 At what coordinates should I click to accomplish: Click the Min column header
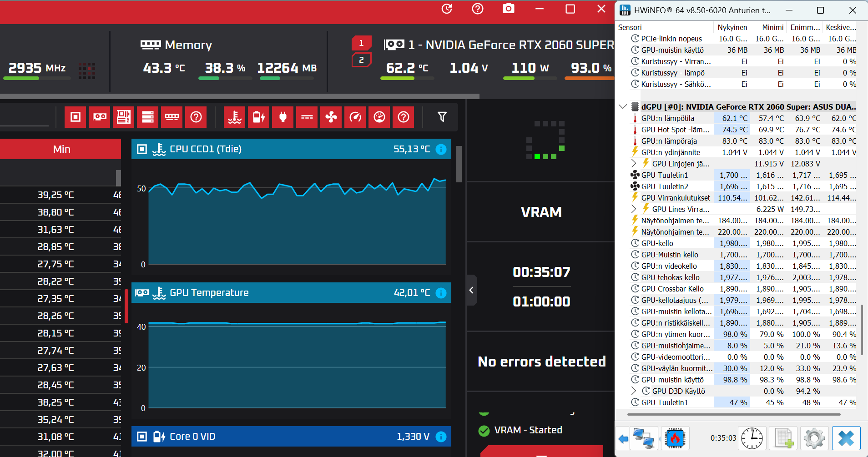(61, 149)
